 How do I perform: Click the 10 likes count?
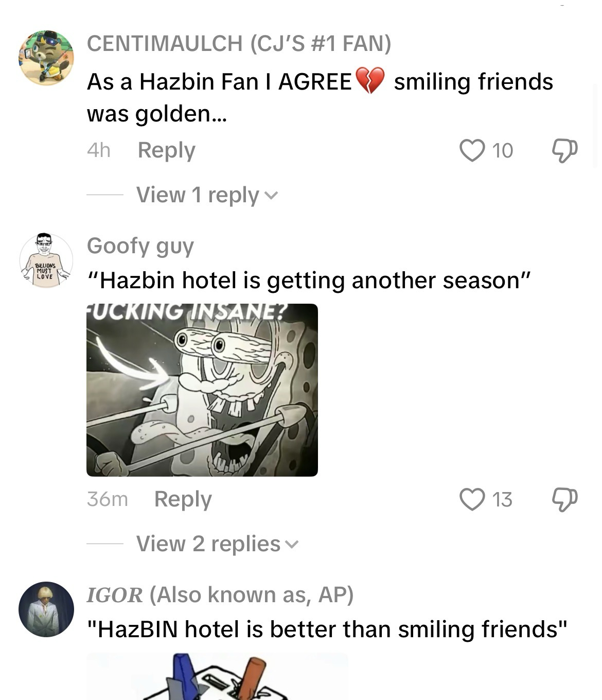pyautogui.click(x=503, y=151)
